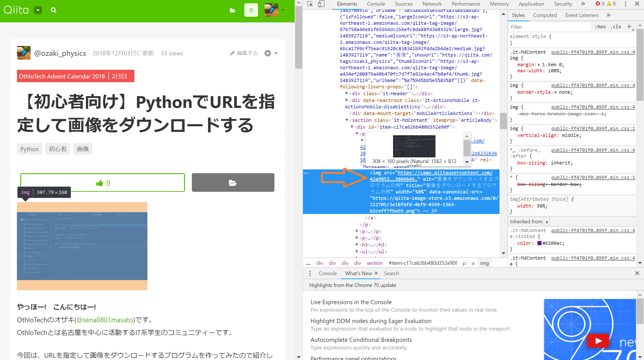The image size is (644, 360).
Task: Add a new style rule with the plus icon
Action: click(629, 27)
